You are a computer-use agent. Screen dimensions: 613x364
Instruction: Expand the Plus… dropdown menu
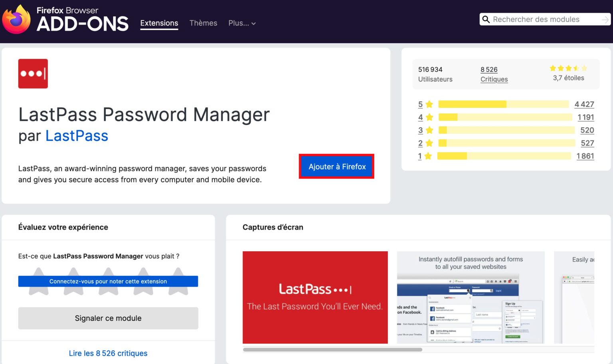[x=242, y=23]
